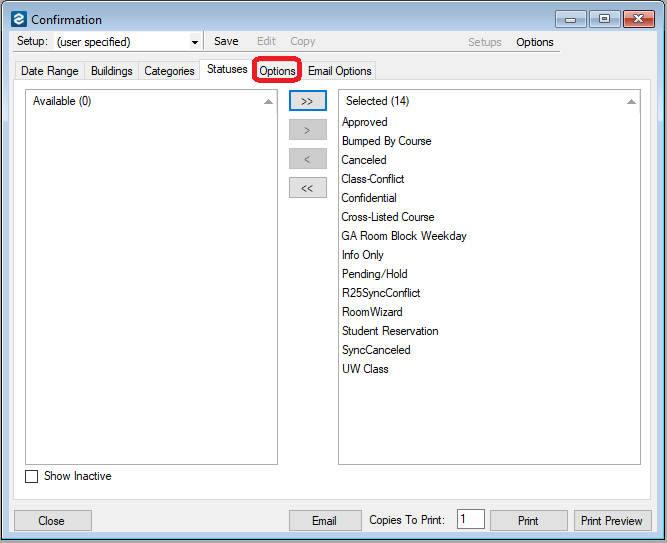Click the single > move button
The height and width of the screenshot is (543, 667).
tap(308, 130)
